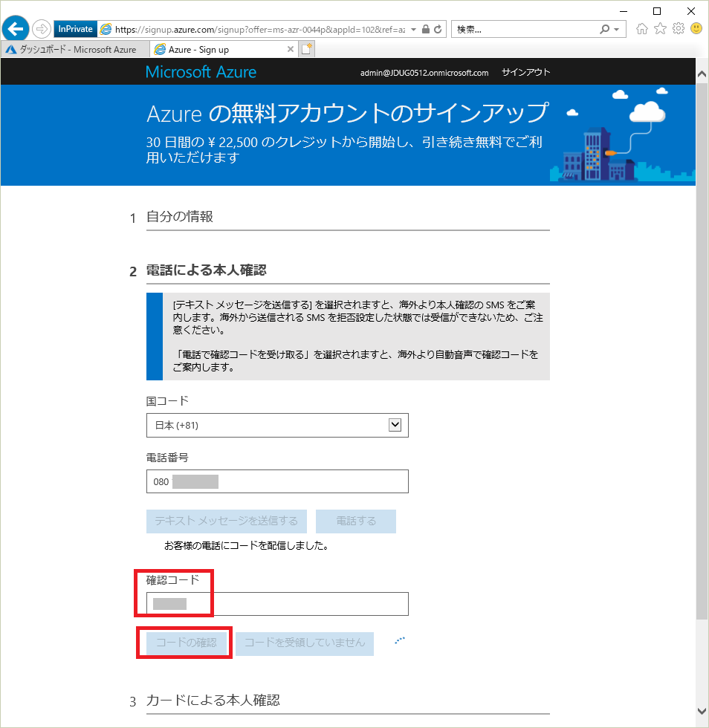Click the コードの確認 button
This screenshot has width=709, height=728.
coord(187,643)
